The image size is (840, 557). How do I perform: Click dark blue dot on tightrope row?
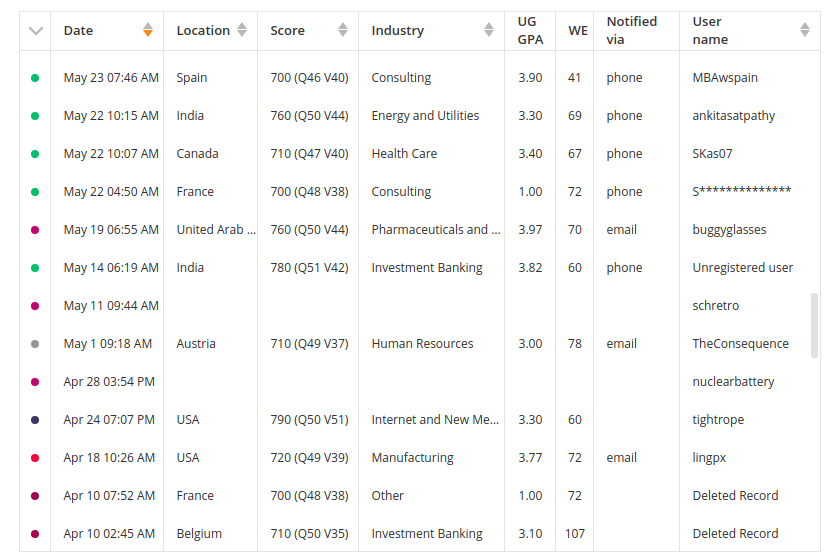pos(35,420)
